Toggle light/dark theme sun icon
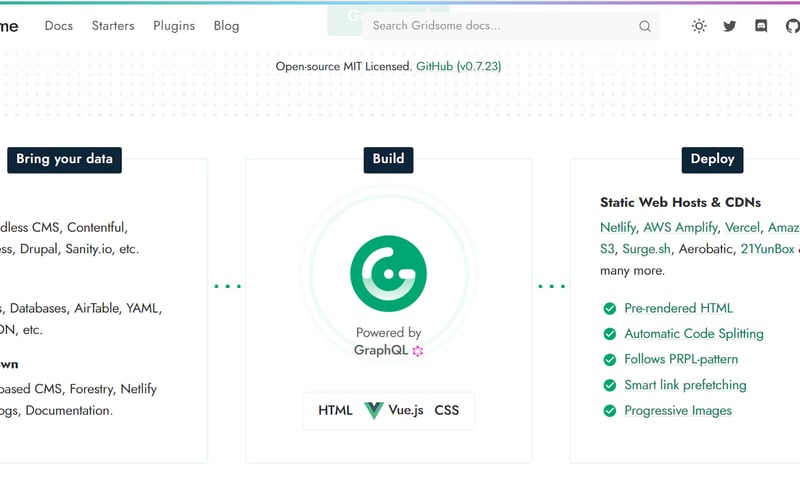This screenshot has height=500, width=800. pyautogui.click(x=699, y=26)
